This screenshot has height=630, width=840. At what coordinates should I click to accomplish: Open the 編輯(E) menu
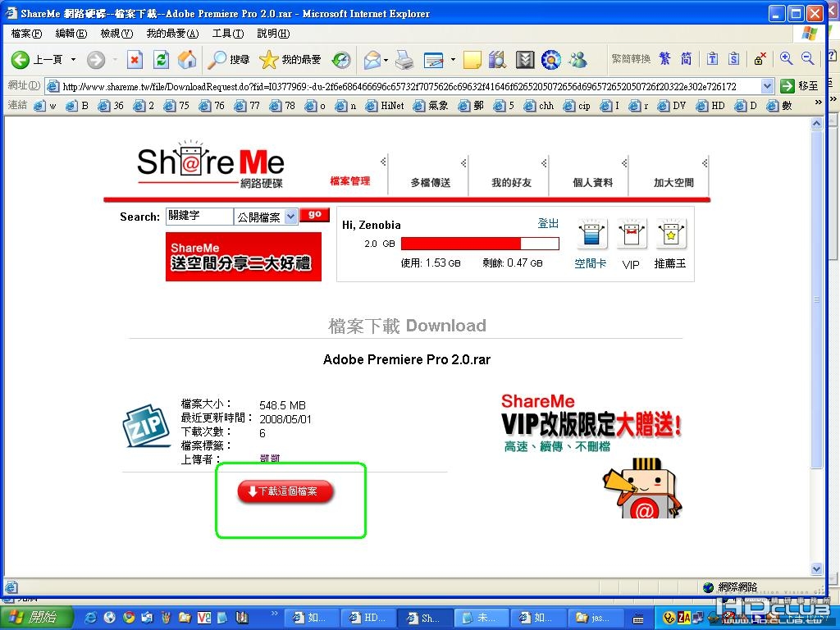tap(71, 34)
